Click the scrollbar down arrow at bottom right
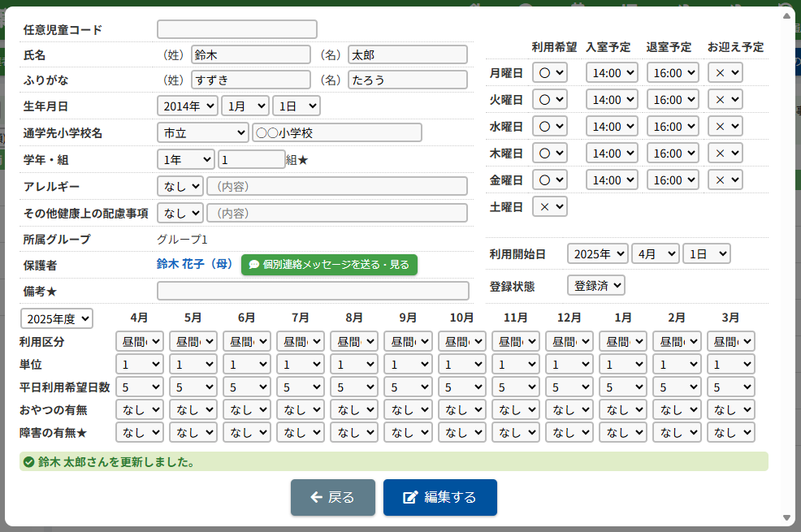 (x=786, y=517)
